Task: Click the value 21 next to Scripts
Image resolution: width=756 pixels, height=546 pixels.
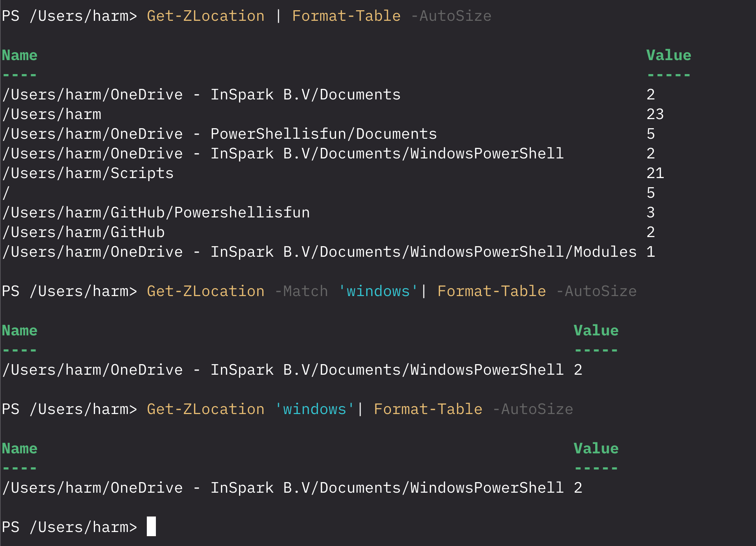Action: point(655,174)
